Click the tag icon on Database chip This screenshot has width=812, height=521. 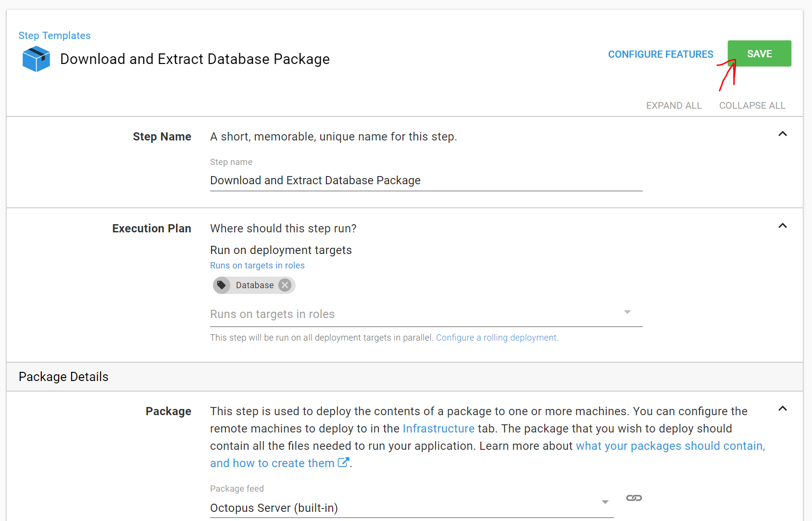222,285
